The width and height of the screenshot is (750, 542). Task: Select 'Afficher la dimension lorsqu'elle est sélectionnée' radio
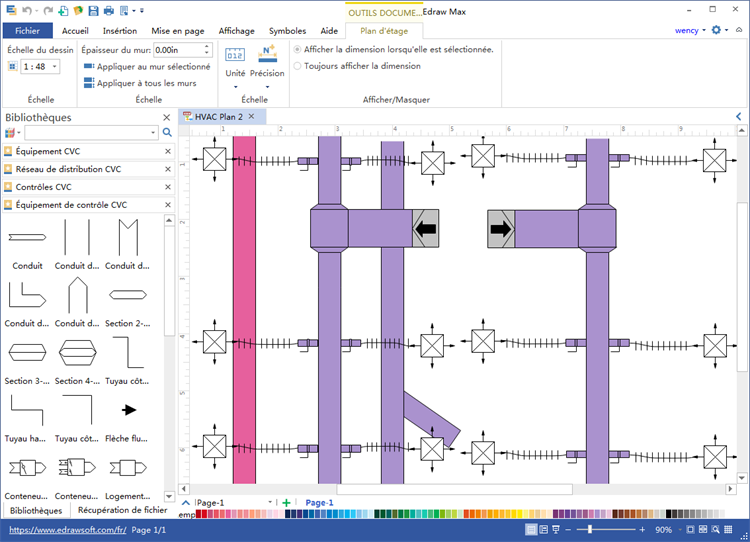[x=297, y=49]
